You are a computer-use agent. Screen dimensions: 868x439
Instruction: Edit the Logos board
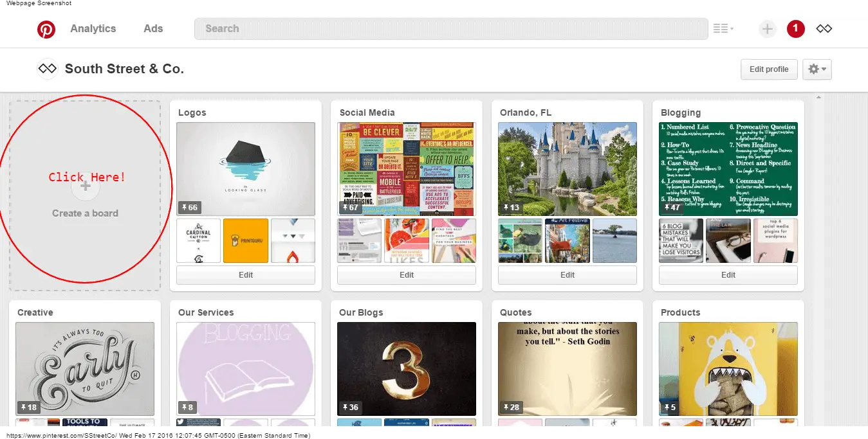coord(246,274)
